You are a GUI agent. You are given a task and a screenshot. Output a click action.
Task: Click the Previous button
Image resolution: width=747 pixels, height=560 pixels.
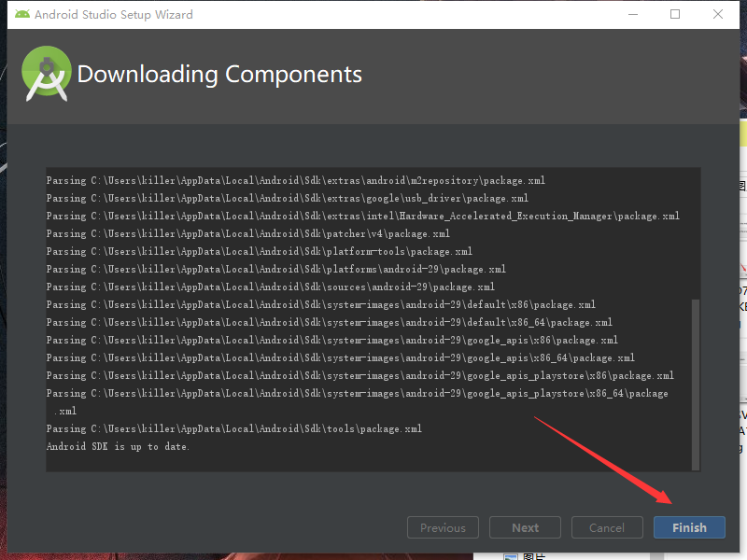pyautogui.click(x=443, y=527)
